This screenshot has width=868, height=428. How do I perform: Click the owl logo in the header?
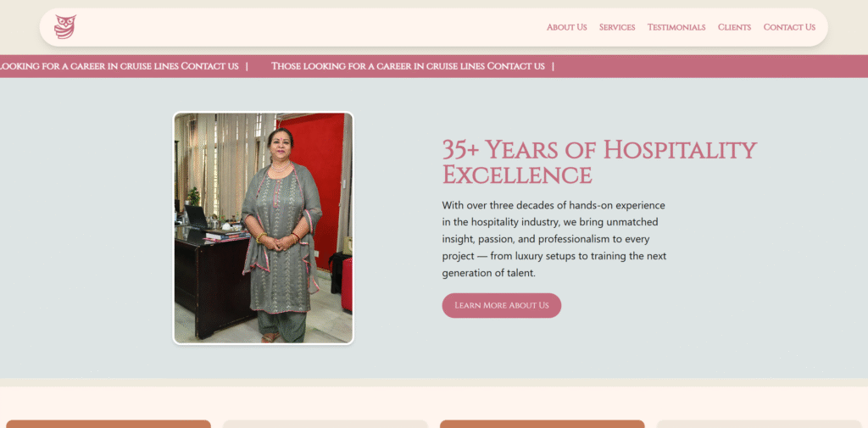coord(65,26)
